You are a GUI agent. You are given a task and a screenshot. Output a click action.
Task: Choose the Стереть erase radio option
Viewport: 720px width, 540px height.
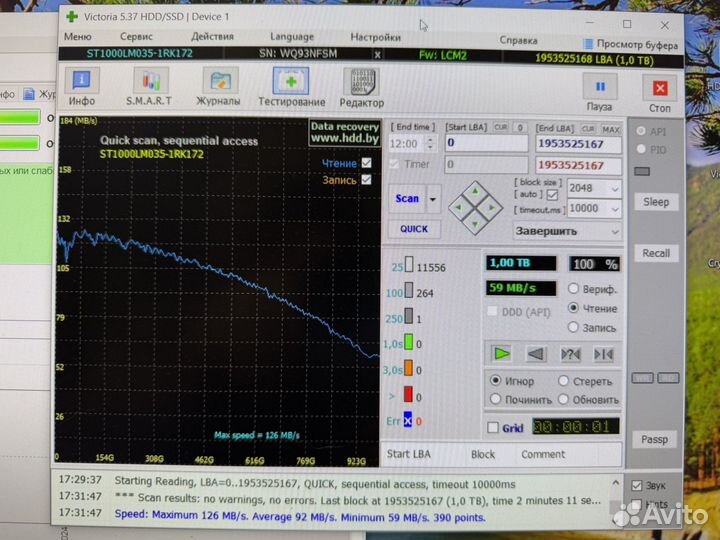click(x=564, y=381)
